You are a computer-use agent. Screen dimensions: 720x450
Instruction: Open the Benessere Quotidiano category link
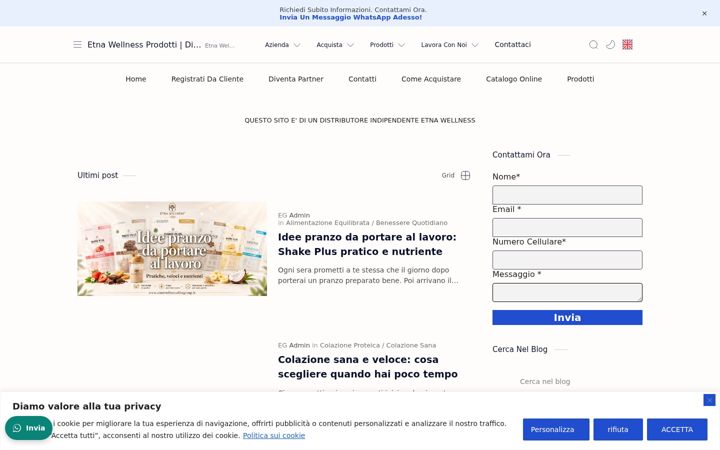(411, 223)
